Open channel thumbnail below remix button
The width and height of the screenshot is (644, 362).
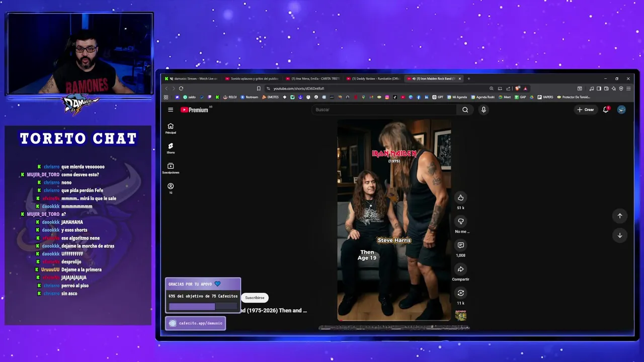(460, 315)
